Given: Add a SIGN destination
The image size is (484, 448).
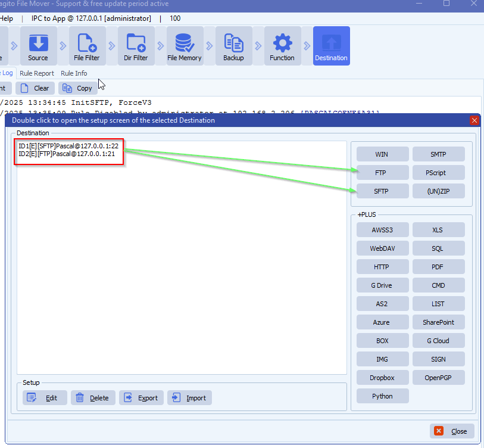Looking at the screenshot, I should pyautogui.click(x=438, y=359).
